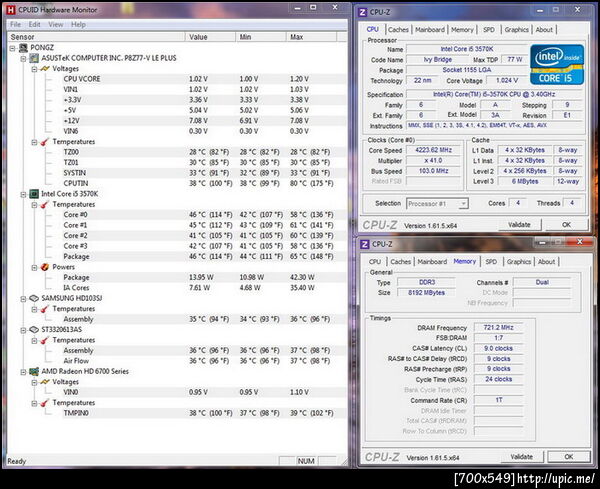This screenshot has width=600, height=489.
Task: Click the ST3320613AS Temperatures thermometer icon
Action: 45,340
